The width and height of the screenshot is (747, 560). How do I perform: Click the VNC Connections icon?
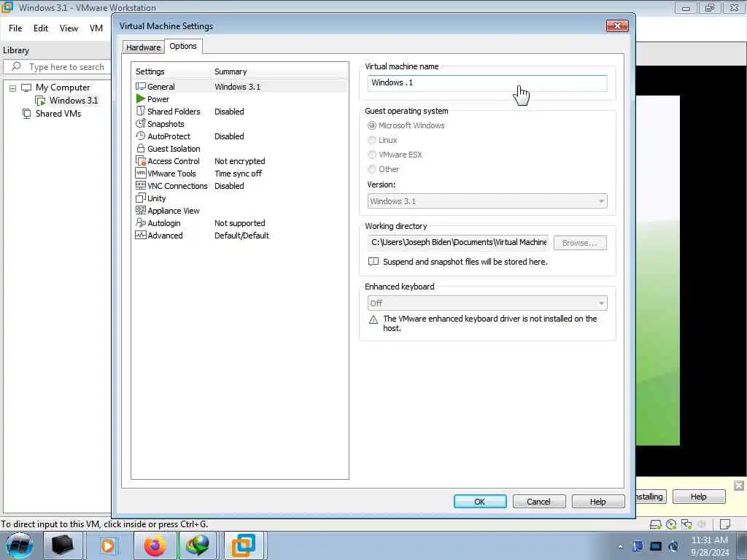tap(141, 185)
